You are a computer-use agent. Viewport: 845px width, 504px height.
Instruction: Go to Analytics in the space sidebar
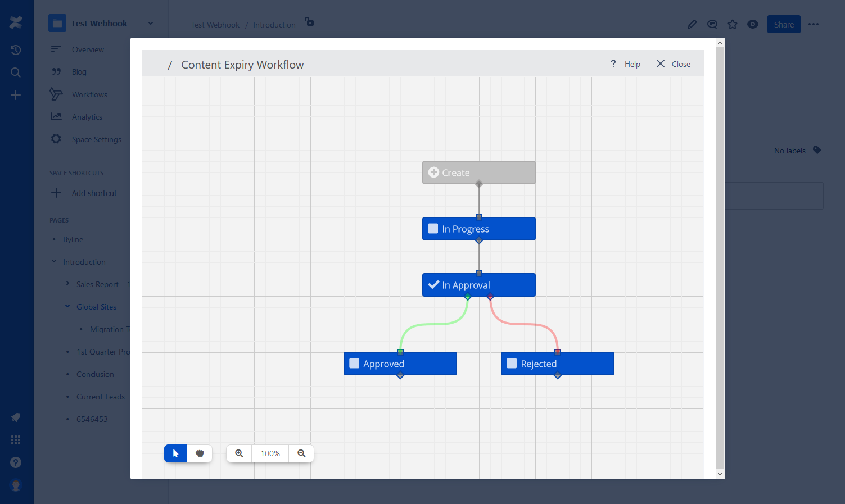click(87, 116)
